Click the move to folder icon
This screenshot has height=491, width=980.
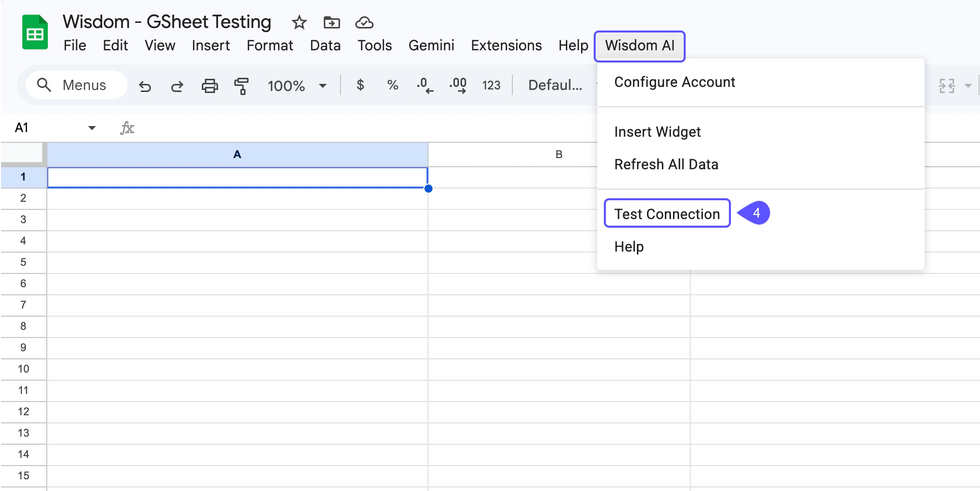pos(331,22)
